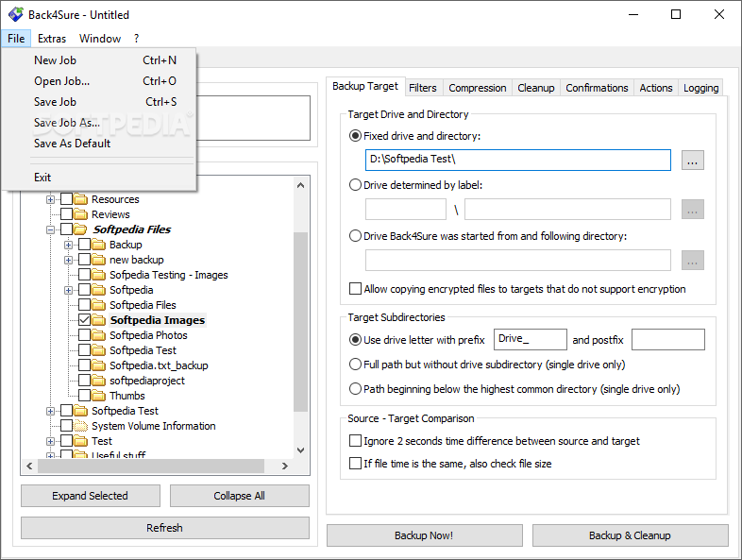Click the Expand Selected button
Image resolution: width=742 pixels, height=560 pixels.
[x=91, y=496]
